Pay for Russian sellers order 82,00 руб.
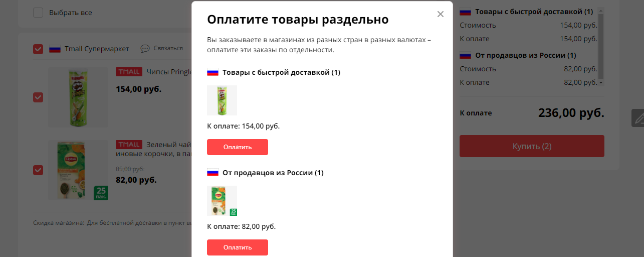This screenshot has width=644, height=257. pos(238,247)
